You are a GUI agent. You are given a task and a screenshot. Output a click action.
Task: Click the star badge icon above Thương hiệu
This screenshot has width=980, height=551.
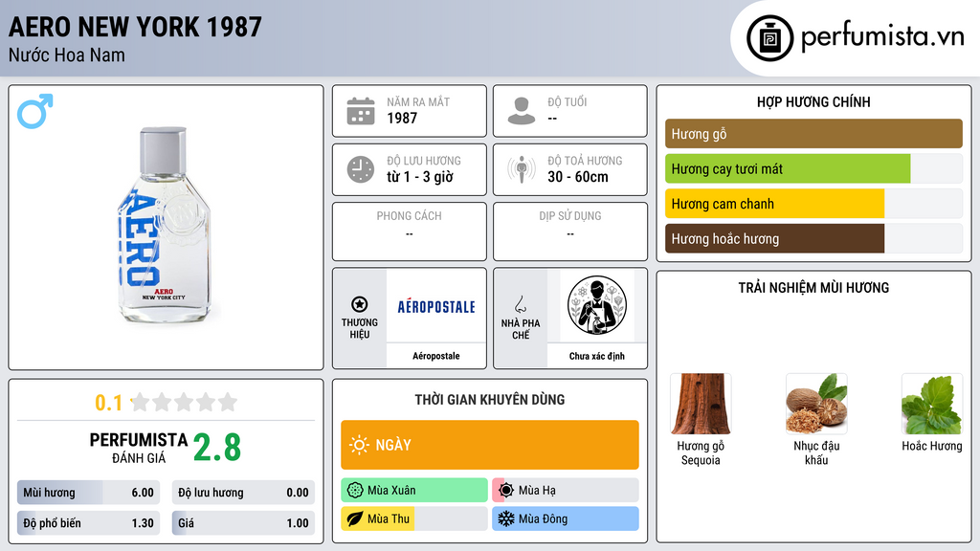pos(360,304)
